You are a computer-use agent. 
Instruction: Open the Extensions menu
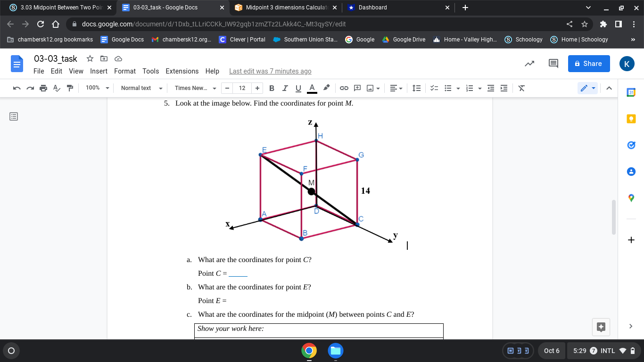pyautogui.click(x=182, y=71)
